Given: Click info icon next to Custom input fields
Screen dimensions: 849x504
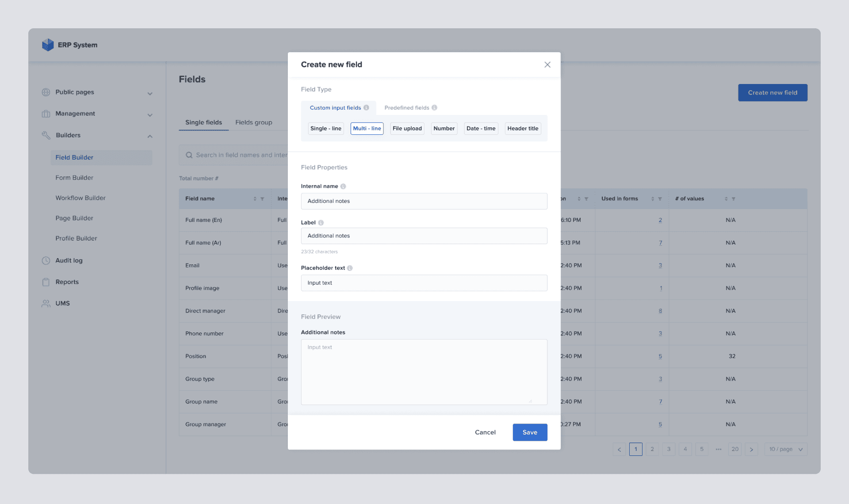Looking at the screenshot, I should point(366,108).
